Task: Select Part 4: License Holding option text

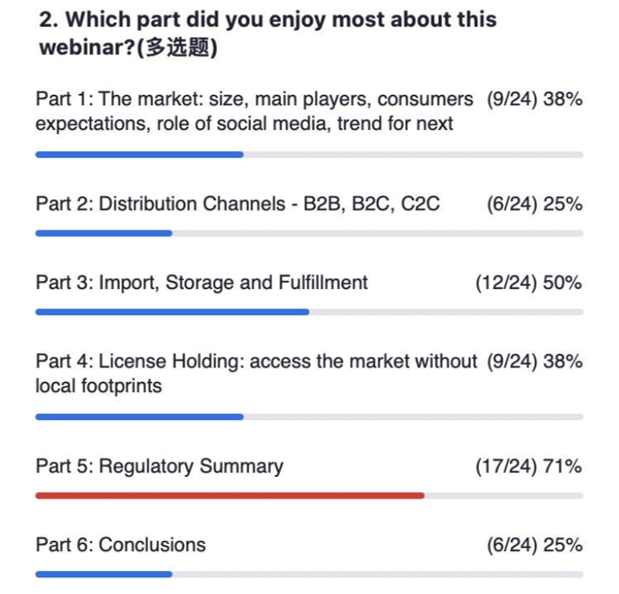Action: pos(256,373)
